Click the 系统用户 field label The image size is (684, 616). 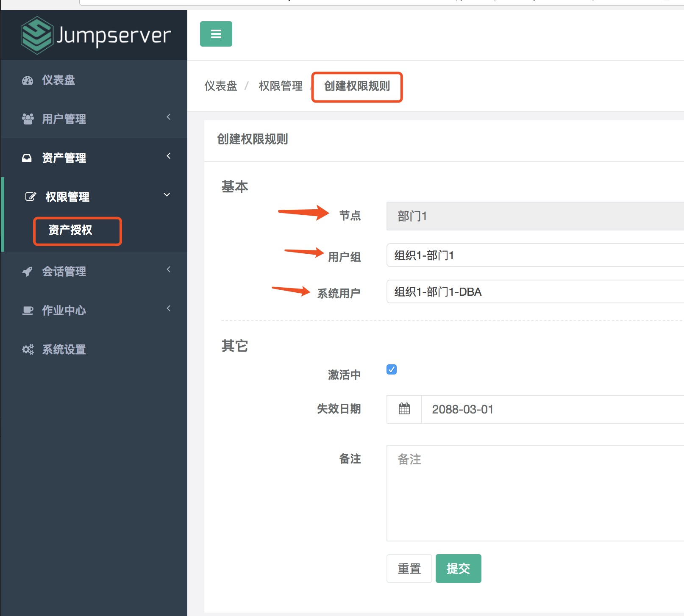coord(339,293)
